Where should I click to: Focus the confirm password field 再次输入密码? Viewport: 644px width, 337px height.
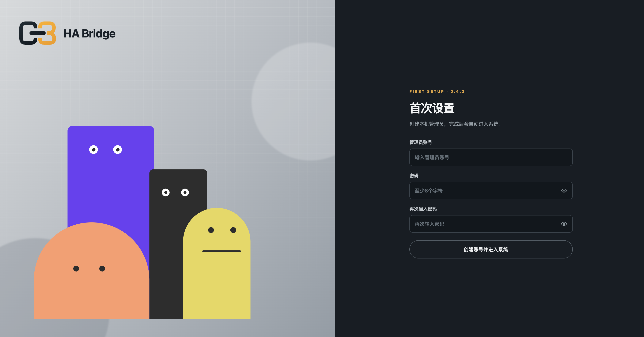491,224
